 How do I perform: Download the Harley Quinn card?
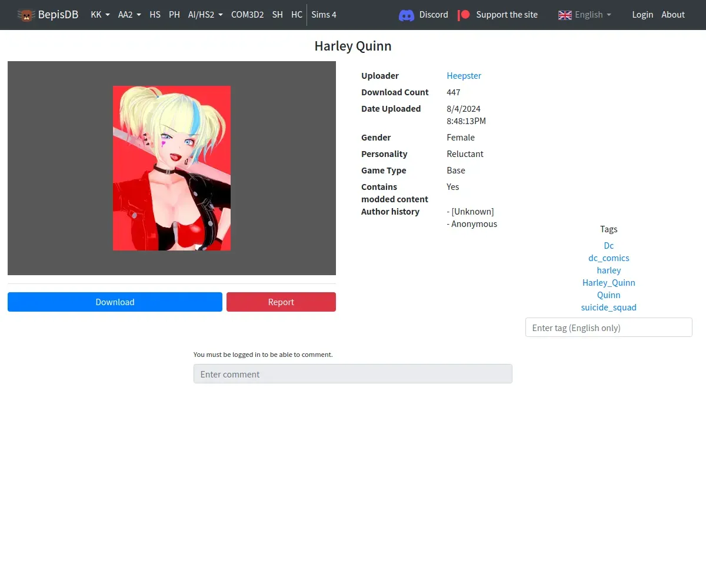coord(115,302)
